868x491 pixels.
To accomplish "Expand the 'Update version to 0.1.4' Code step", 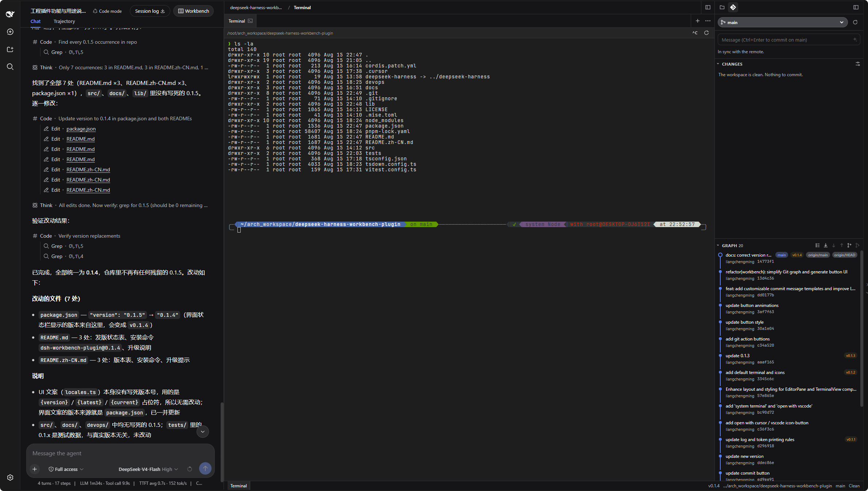I will [112, 118].
